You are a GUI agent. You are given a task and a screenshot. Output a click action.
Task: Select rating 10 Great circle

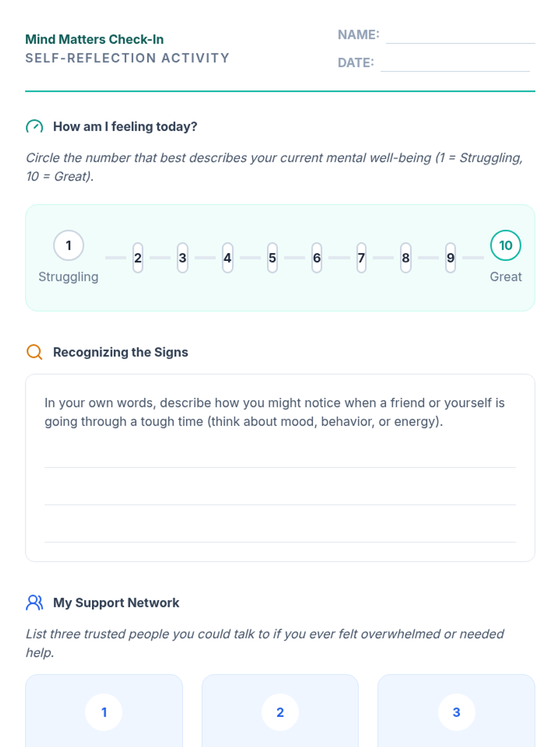point(505,246)
